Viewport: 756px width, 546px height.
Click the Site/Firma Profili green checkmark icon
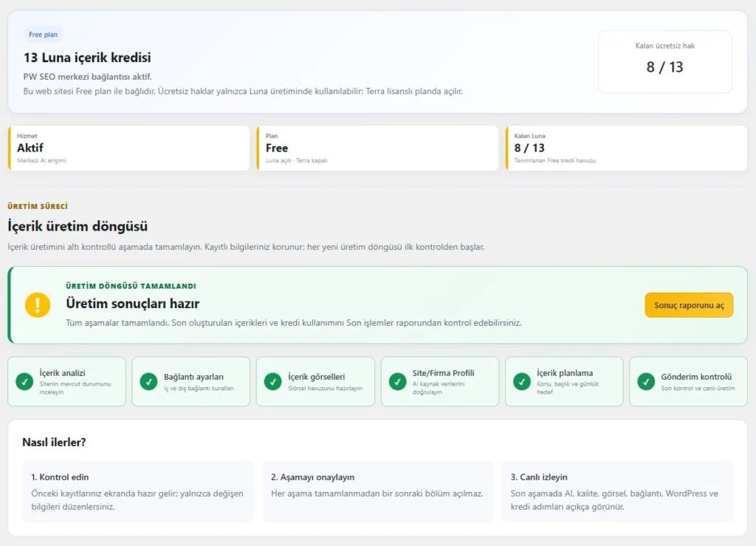click(398, 381)
